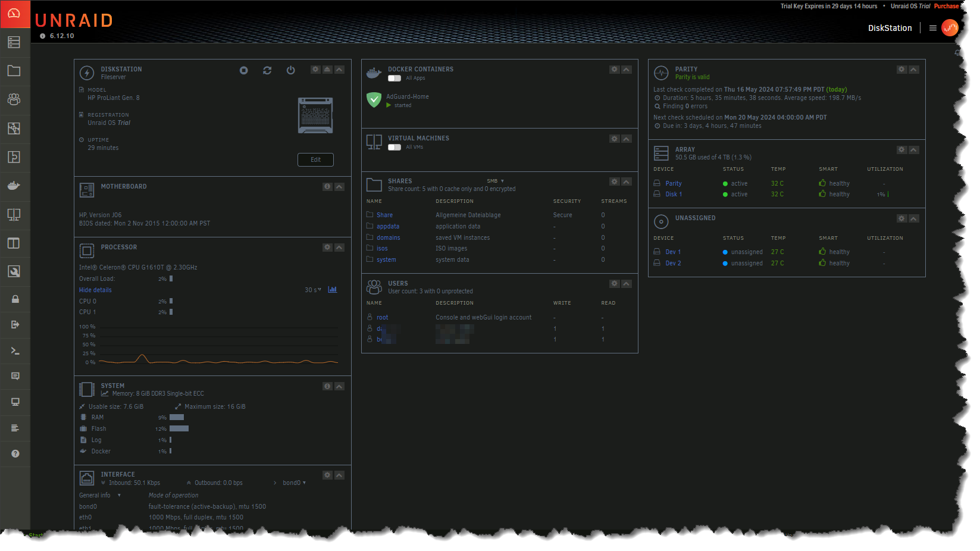Click the server case image thumbnail

[x=315, y=115]
